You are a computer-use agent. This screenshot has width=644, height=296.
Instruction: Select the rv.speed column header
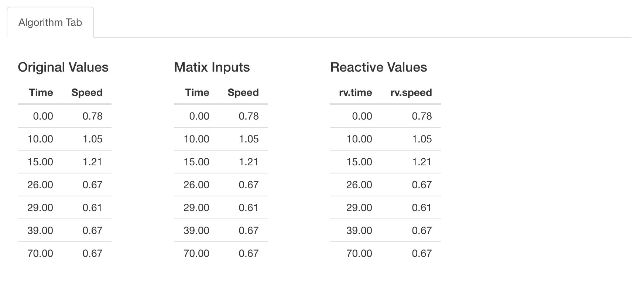coord(411,92)
